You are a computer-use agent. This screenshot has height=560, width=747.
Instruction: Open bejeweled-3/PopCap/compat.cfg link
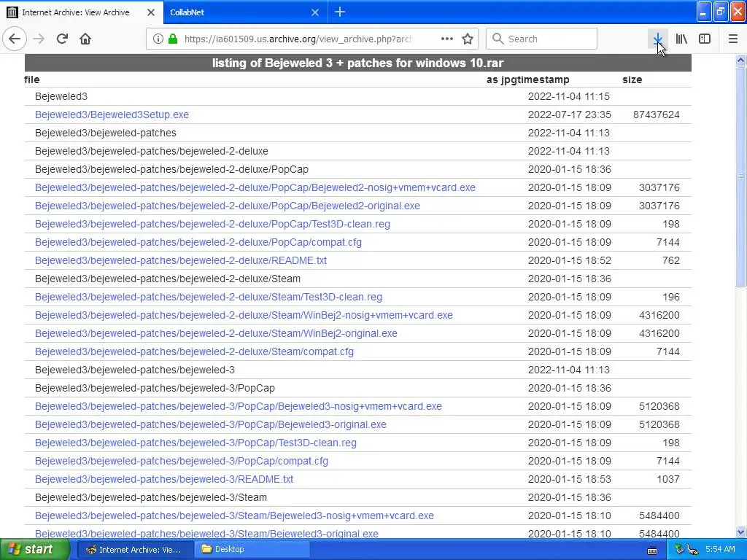click(x=182, y=461)
